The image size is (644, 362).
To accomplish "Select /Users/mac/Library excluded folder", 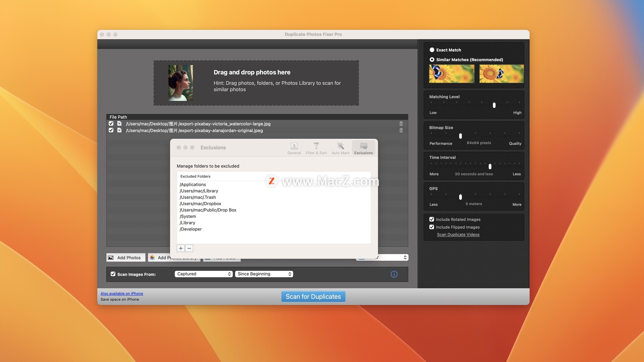I will pyautogui.click(x=274, y=191).
